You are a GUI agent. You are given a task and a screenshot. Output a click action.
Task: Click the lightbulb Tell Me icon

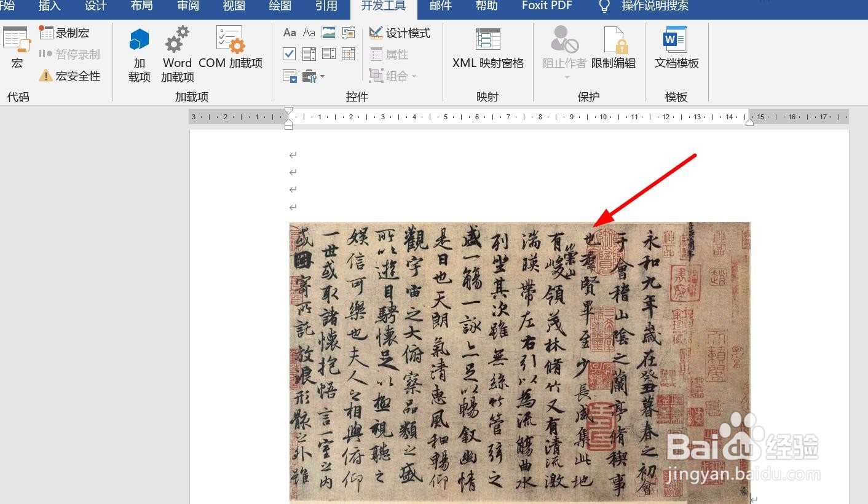(x=604, y=6)
